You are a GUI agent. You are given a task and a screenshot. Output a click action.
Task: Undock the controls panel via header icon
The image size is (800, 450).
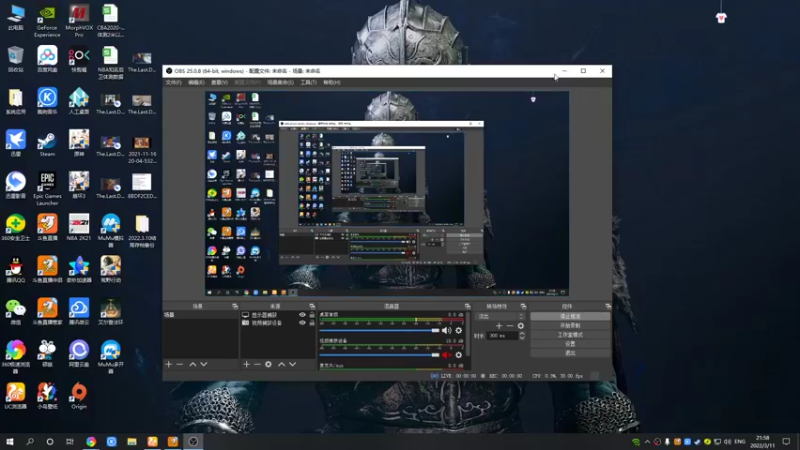point(608,306)
